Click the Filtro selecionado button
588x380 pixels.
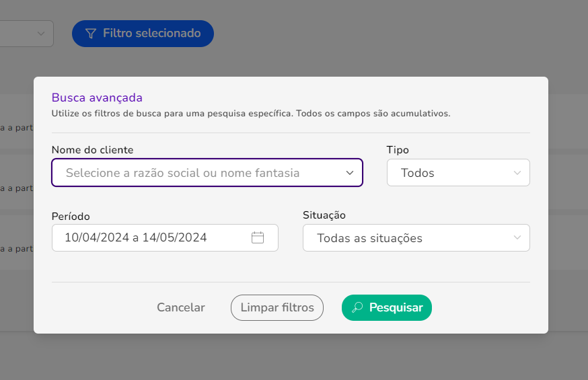143,34
